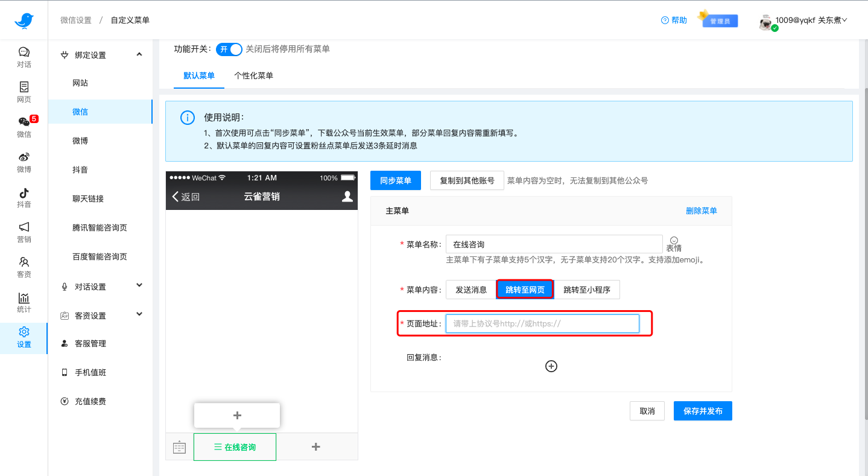Open the 营销 marketing panel
Screen dimensions: 868x476
click(x=24, y=232)
